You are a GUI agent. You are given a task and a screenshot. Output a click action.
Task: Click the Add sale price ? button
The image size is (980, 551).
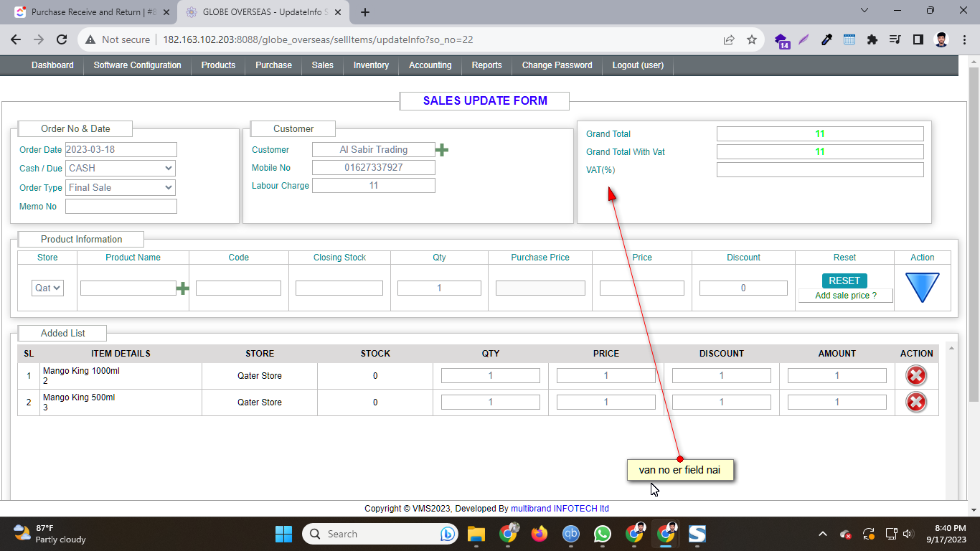click(845, 296)
